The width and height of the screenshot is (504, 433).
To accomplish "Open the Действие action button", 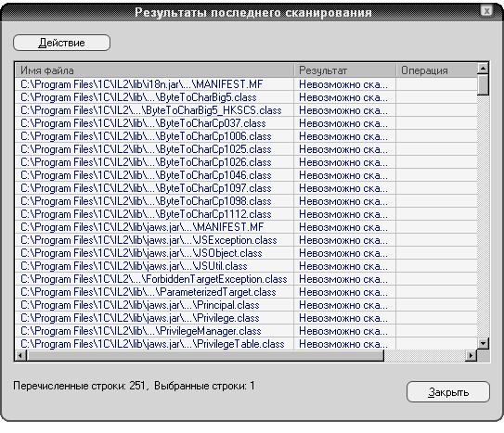I will pyautogui.click(x=61, y=43).
